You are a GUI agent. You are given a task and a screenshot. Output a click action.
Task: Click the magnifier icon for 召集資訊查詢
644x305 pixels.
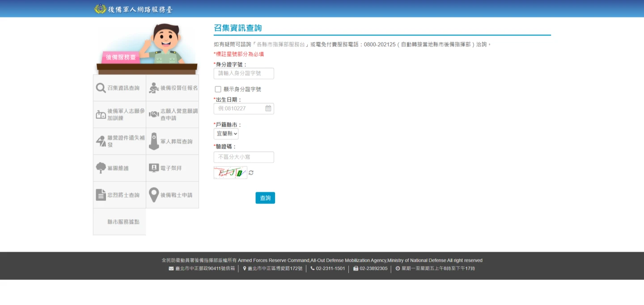pos(101,88)
